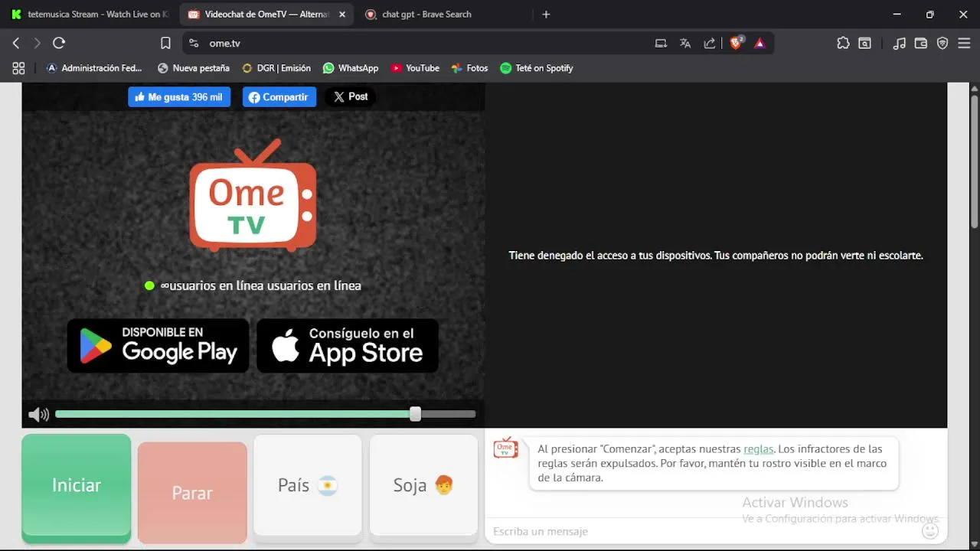Open the extensions puzzle icon

click(x=843, y=44)
